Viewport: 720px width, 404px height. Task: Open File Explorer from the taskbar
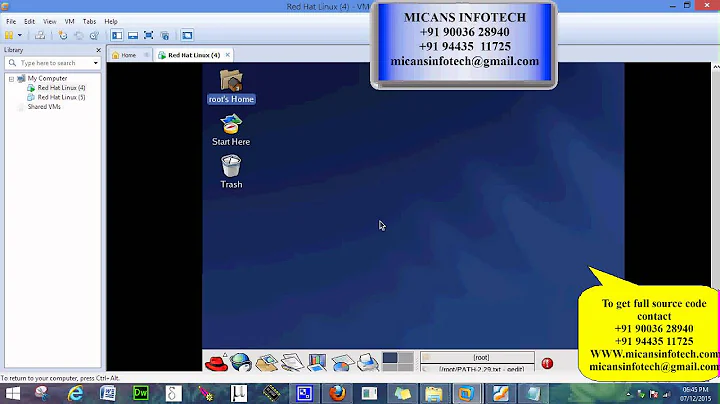pos(433,393)
